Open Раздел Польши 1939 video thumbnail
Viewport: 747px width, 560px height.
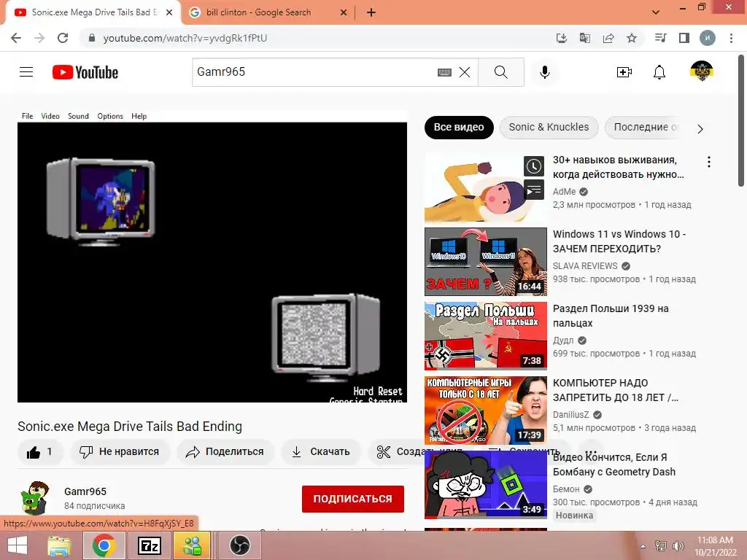[x=485, y=335]
